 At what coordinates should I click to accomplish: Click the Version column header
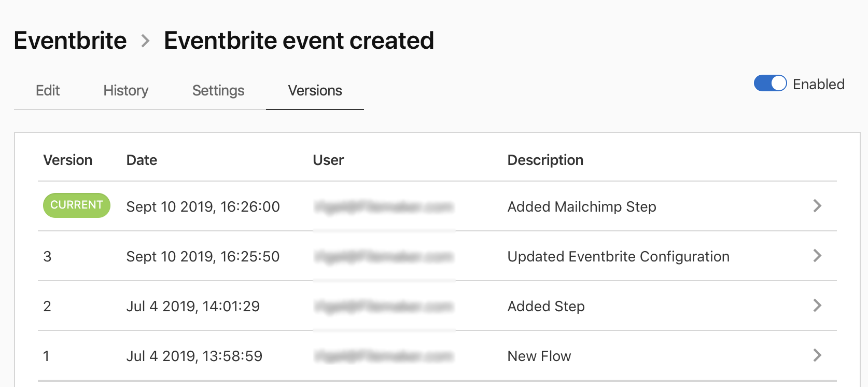[68, 160]
